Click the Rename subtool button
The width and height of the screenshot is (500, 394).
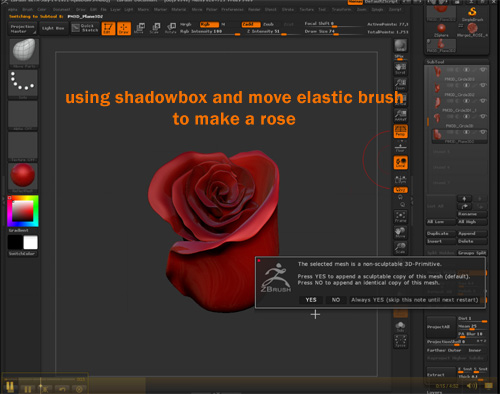tap(472, 214)
